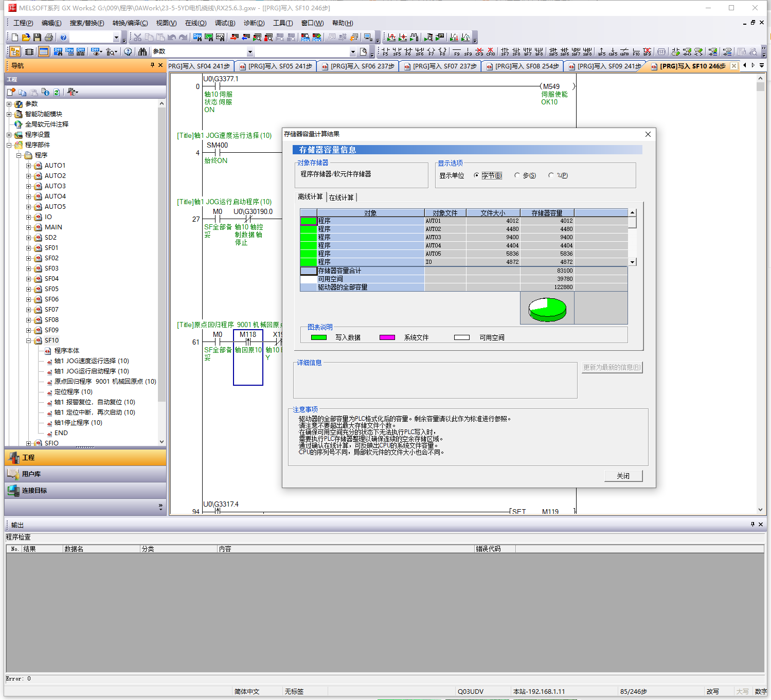The image size is (771, 700).
Task: Click new data icon in navigation toolbar
Action: [11, 92]
